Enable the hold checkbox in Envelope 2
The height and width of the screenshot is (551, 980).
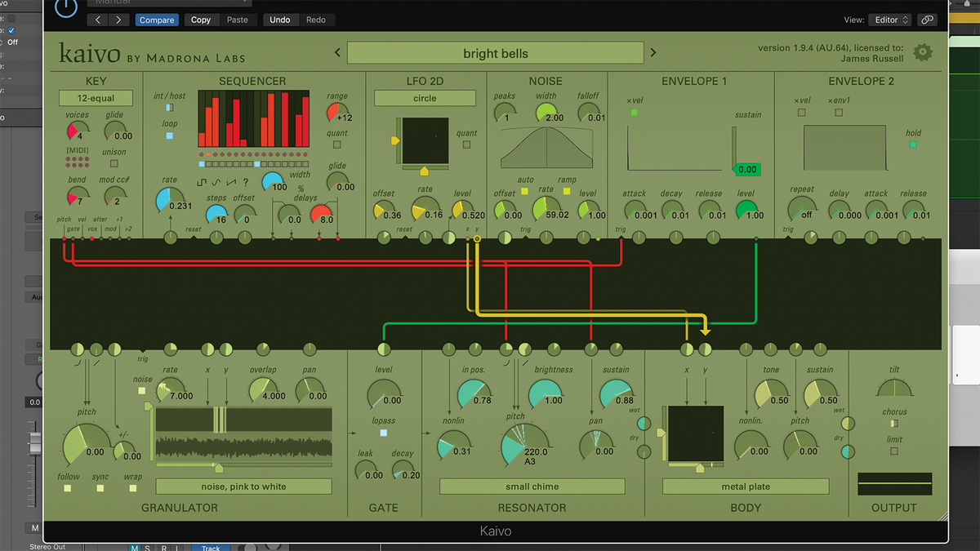coord(913,144)
